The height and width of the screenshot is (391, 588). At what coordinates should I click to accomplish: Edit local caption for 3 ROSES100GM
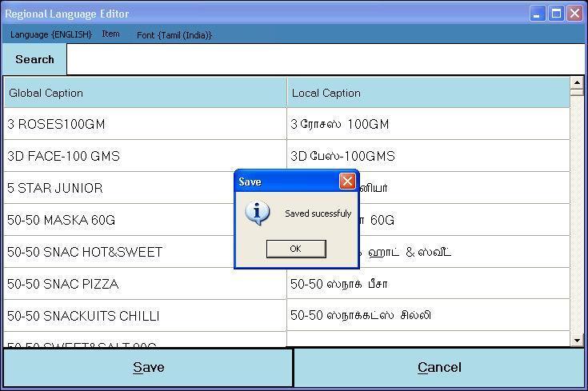[x=428, y=124]
